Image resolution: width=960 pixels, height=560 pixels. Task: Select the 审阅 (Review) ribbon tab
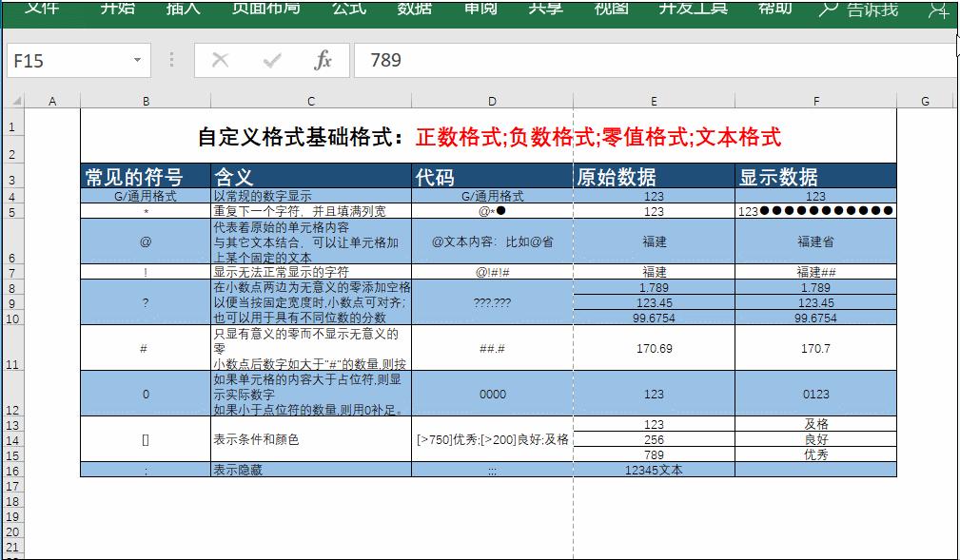[481, 10]
